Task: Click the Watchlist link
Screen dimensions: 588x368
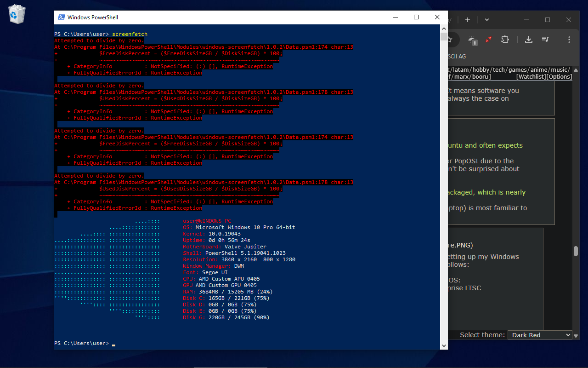Action: 531,77
